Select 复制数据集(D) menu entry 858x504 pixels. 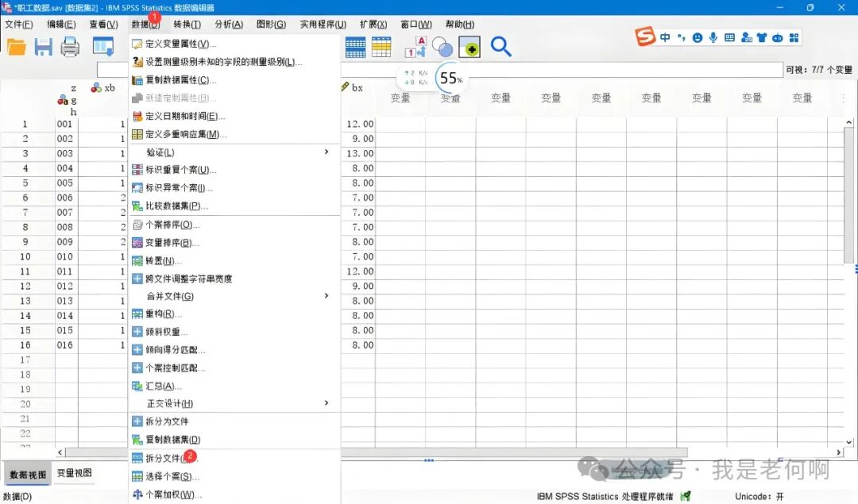tap(234, 440)
